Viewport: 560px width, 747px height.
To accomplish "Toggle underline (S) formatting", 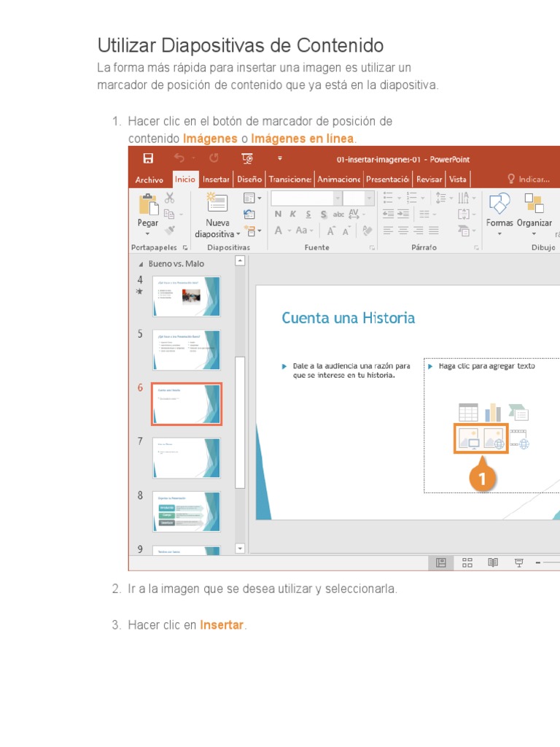I will [308, 214].
